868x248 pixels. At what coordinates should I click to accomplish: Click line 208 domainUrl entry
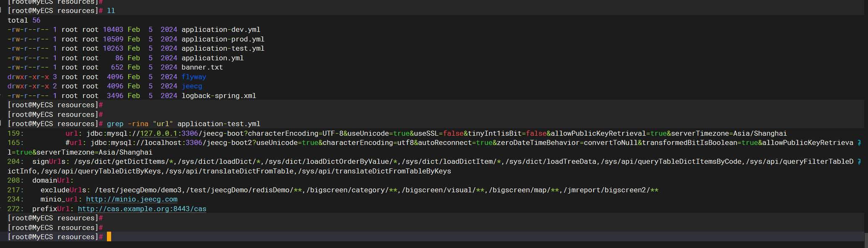(x=41, y=181)
